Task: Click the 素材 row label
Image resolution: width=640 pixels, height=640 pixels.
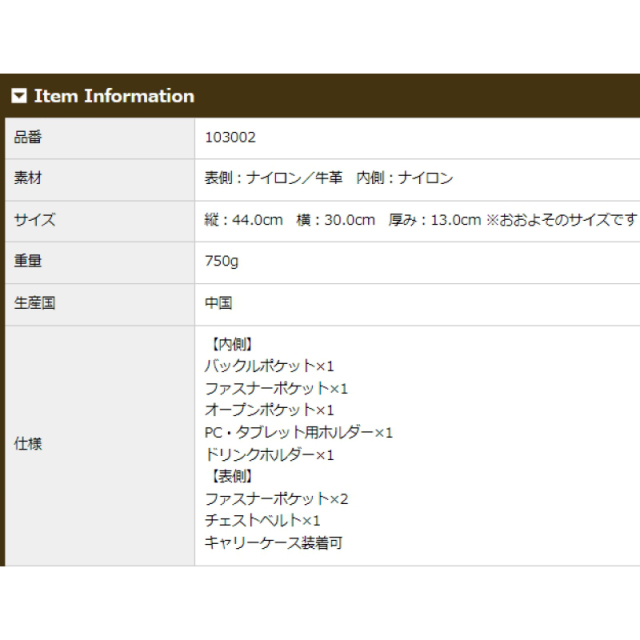Action: pos(28,178)
